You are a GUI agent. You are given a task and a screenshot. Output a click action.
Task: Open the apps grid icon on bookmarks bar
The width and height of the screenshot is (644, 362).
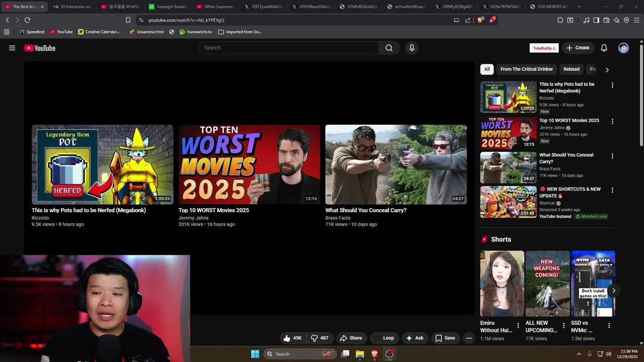click(x=7, y=32)
